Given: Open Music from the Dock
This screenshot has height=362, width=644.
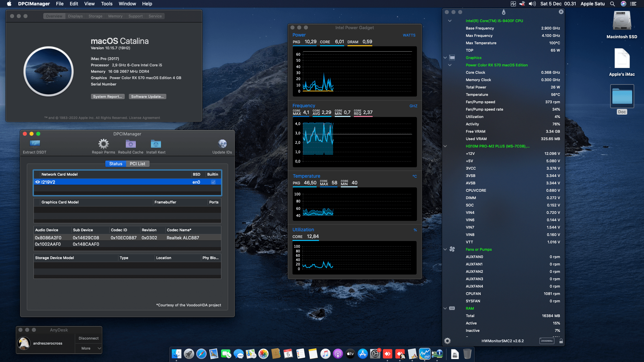Looking at the screenshot, I should (x=325, y=354).
